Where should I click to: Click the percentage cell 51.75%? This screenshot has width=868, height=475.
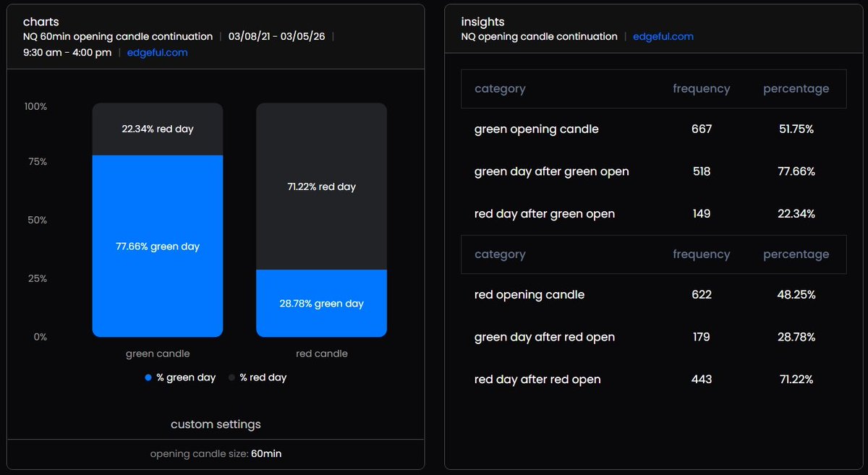click(796, 129)
